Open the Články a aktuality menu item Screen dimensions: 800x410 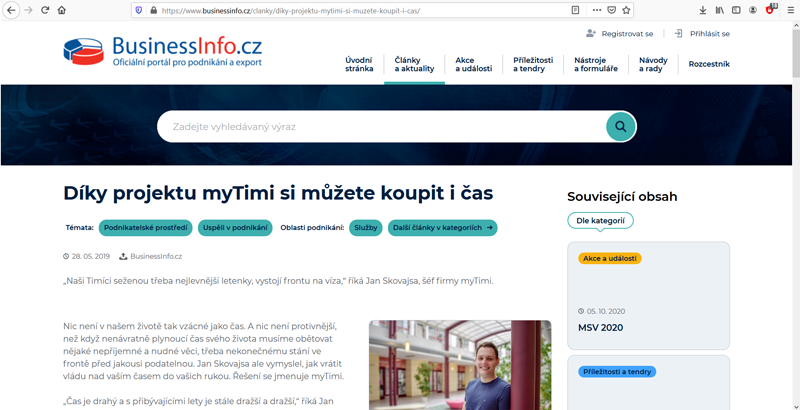[x=414, y=64]
